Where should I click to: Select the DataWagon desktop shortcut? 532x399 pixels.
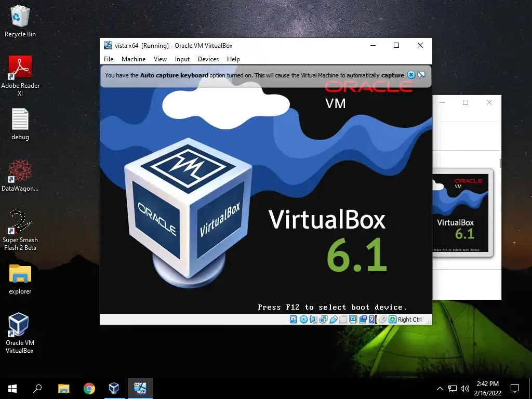coord(20,176)
